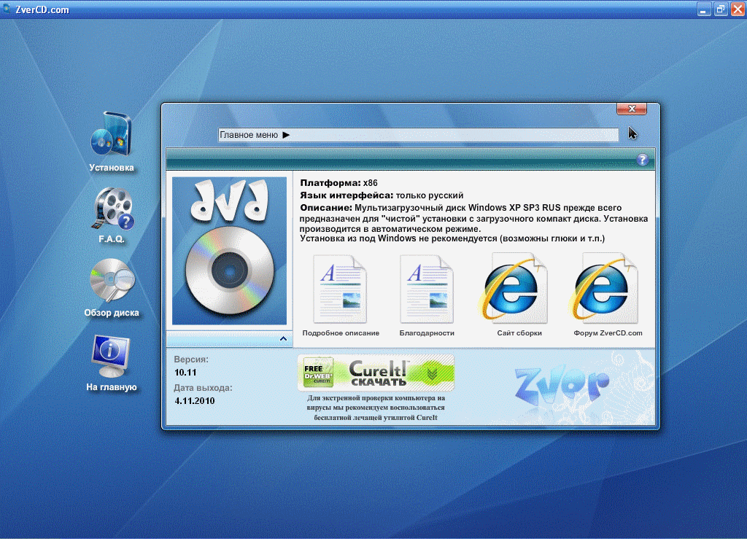Close the inner dialog with red X
747x560 pixels.
coord(631,109)
